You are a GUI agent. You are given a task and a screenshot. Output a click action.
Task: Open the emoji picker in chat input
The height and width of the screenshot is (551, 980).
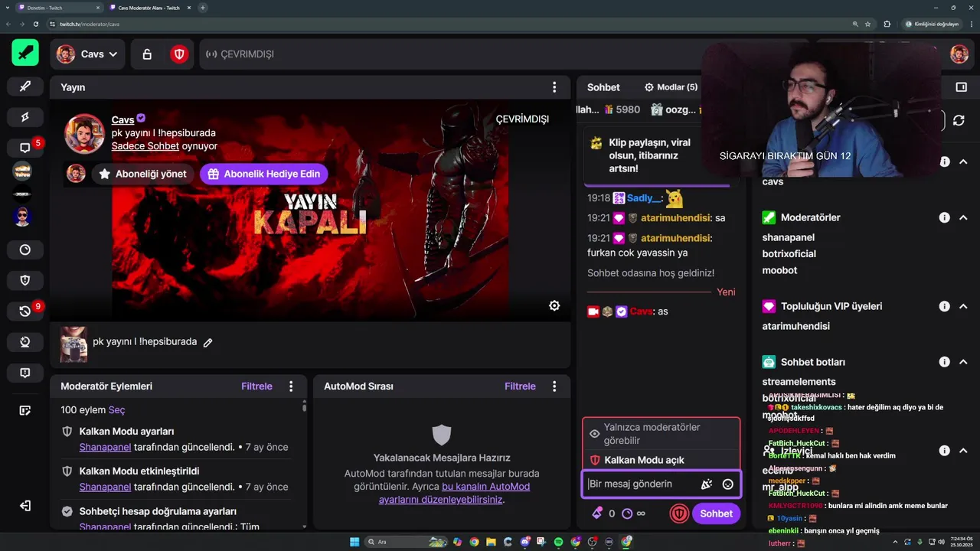point(728,484)
